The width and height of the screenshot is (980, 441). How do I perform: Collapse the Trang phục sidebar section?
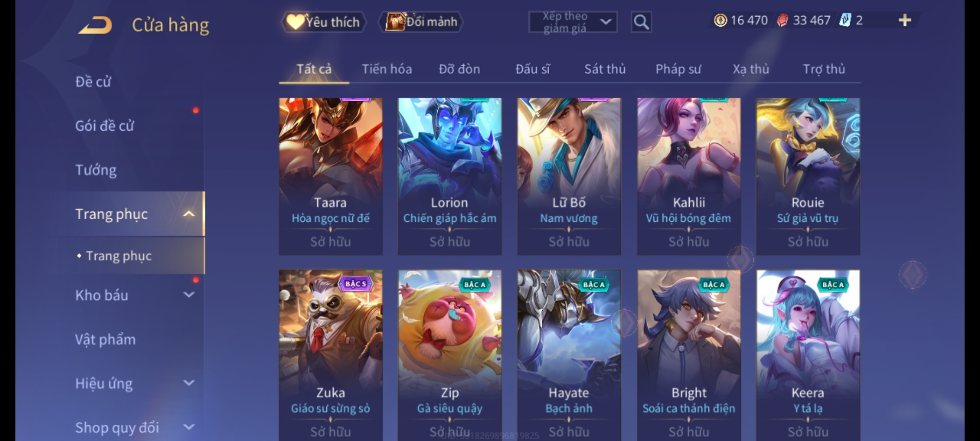[x=189, y=214]
